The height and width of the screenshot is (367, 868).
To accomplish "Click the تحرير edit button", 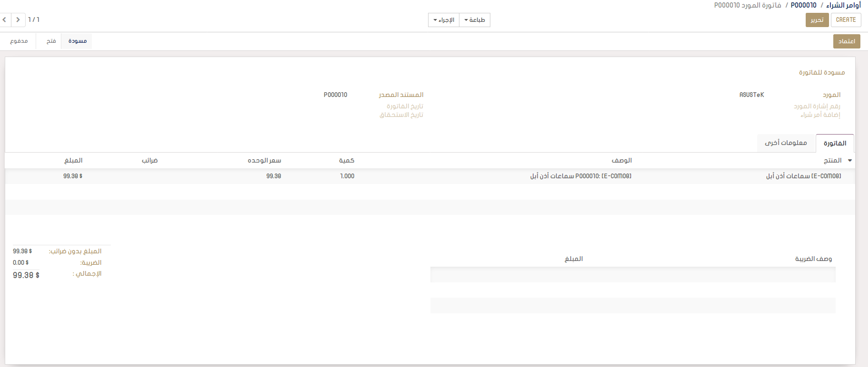I will click(817, 20).
